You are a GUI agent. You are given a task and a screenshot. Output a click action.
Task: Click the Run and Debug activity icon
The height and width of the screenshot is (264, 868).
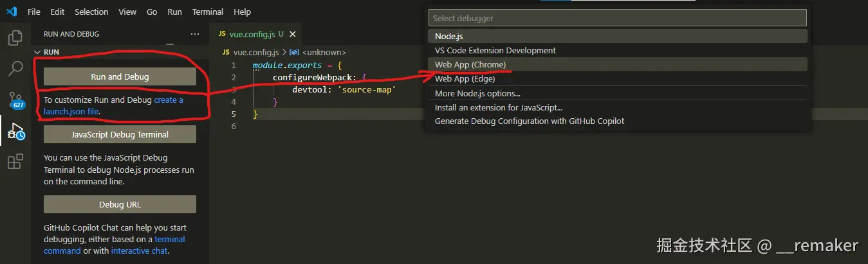point(15,132)
